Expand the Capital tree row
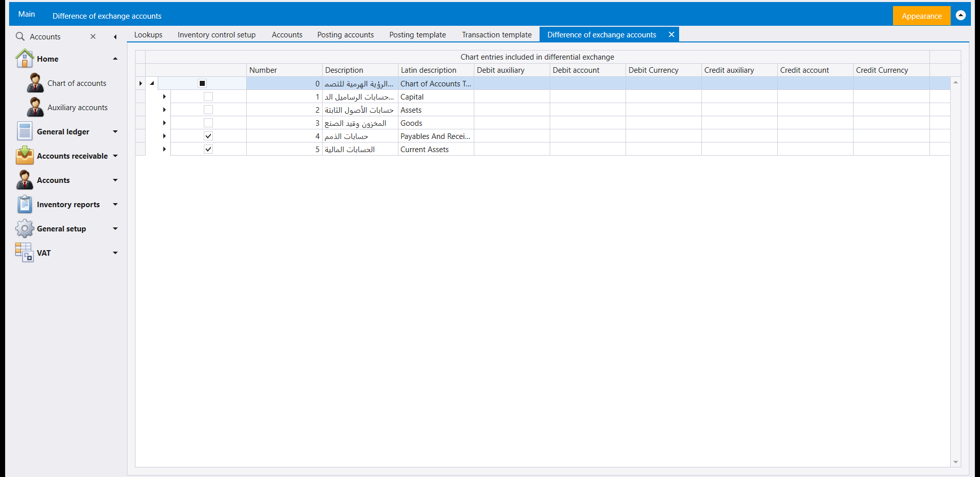This screenshot has height=477, width=980. click(164, 97)
